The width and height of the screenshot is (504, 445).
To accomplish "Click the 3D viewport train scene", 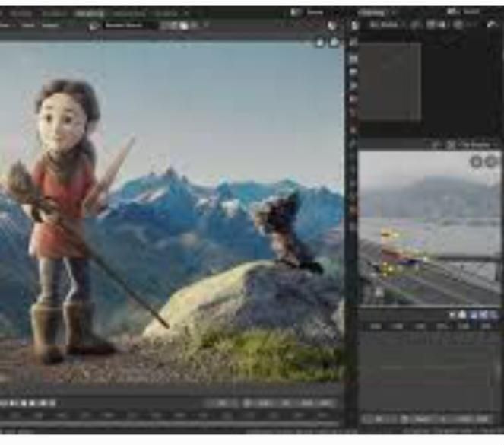I will point(430,228).
